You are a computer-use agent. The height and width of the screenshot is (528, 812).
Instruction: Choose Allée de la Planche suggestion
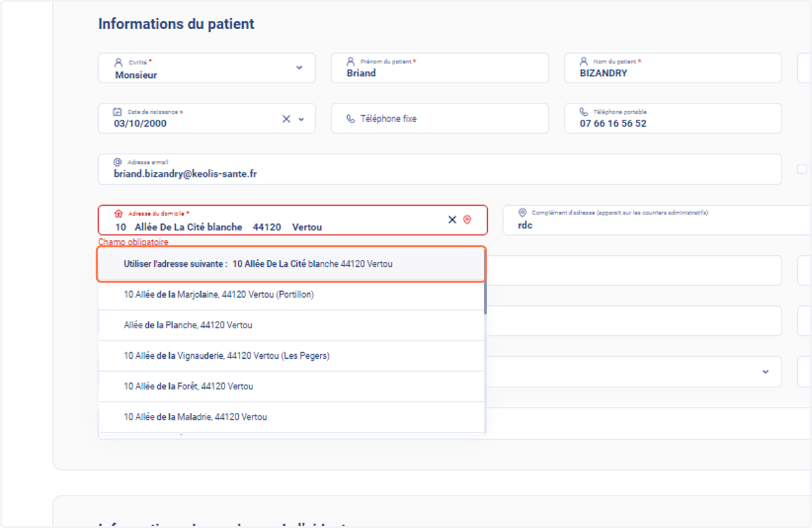tap(292, 326)
